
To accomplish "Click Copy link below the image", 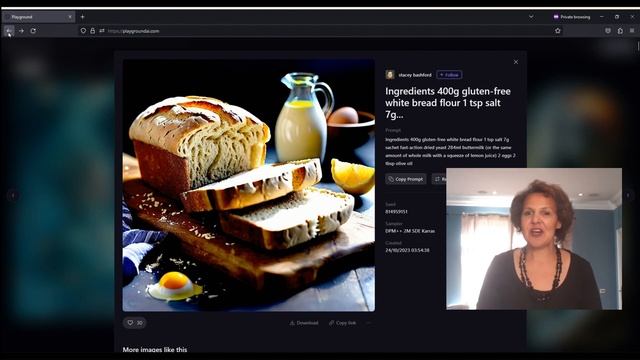I will (x=342, y=323).
